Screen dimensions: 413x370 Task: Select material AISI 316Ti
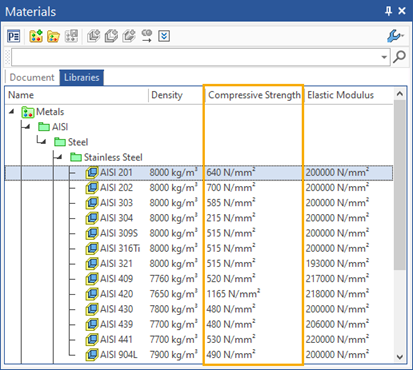[x=120, y=248]
